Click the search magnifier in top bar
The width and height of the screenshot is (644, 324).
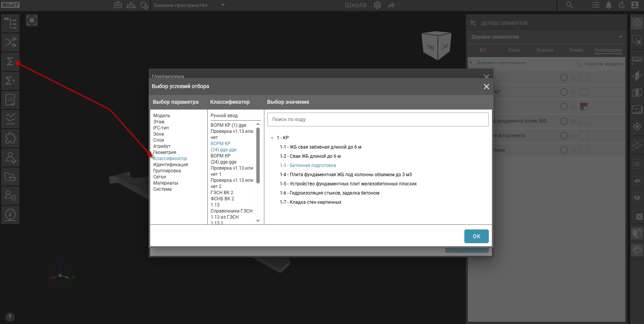click(569, 5)
